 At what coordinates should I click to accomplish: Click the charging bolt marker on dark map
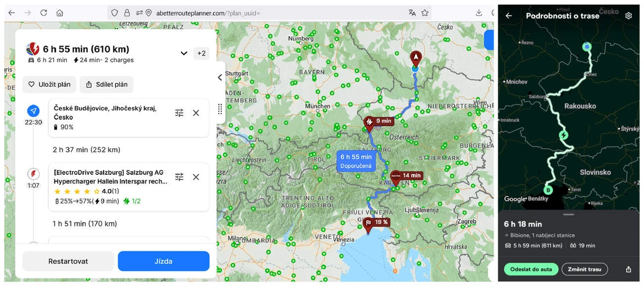pos(564,135)
